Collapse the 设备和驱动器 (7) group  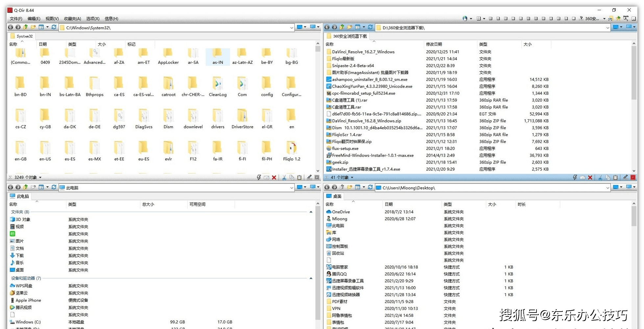point(311,278)
